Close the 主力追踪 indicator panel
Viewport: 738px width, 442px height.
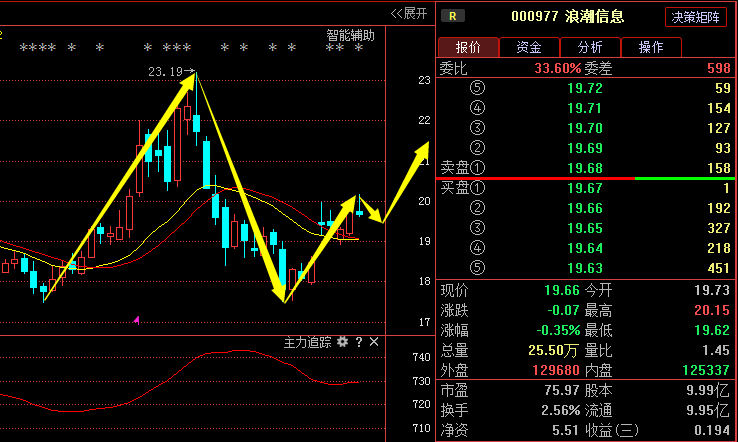coord(374,342)
